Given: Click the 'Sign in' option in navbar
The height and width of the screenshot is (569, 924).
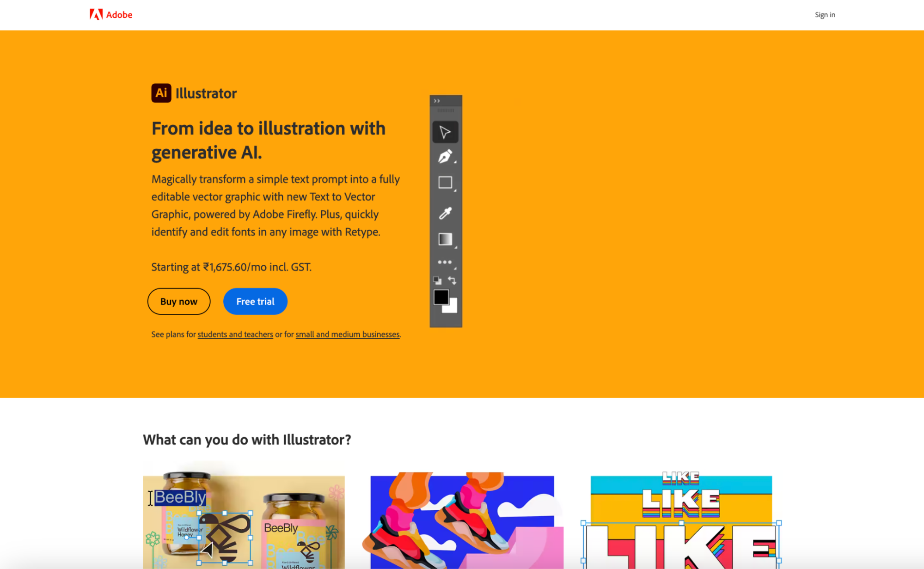Looking at the screenshot, I should [825, 14].
